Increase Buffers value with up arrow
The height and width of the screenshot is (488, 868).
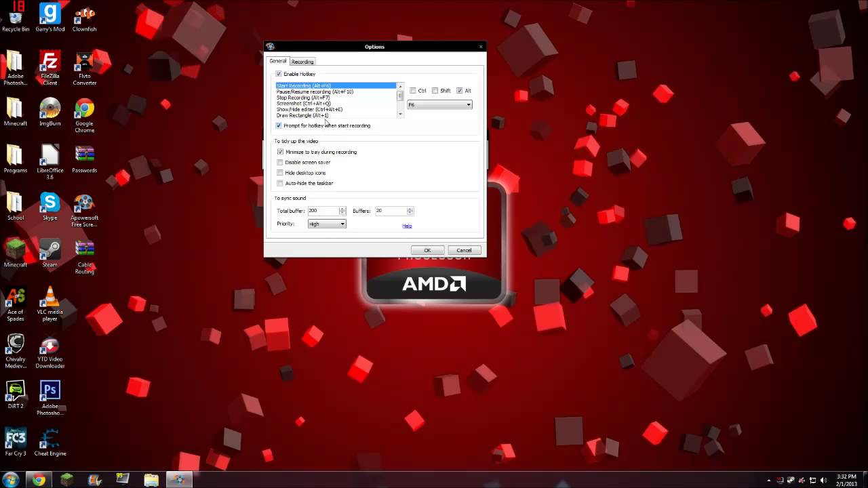(x=410, y=209)
